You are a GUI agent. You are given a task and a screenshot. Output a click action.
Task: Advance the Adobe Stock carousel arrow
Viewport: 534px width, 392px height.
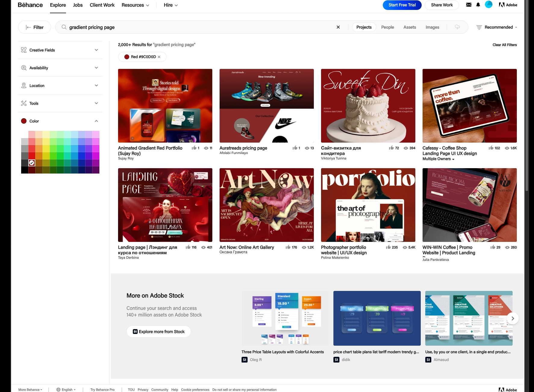[x=513, y=318]
